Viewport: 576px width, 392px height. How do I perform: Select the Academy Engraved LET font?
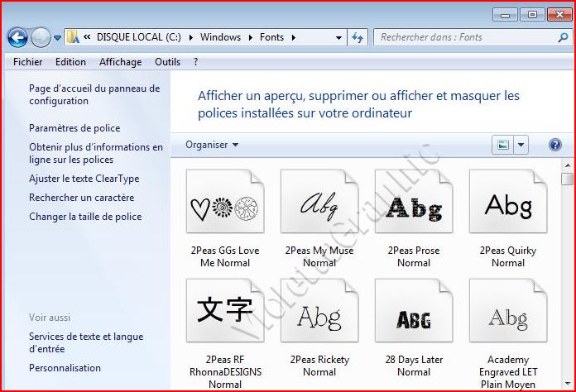508,314
